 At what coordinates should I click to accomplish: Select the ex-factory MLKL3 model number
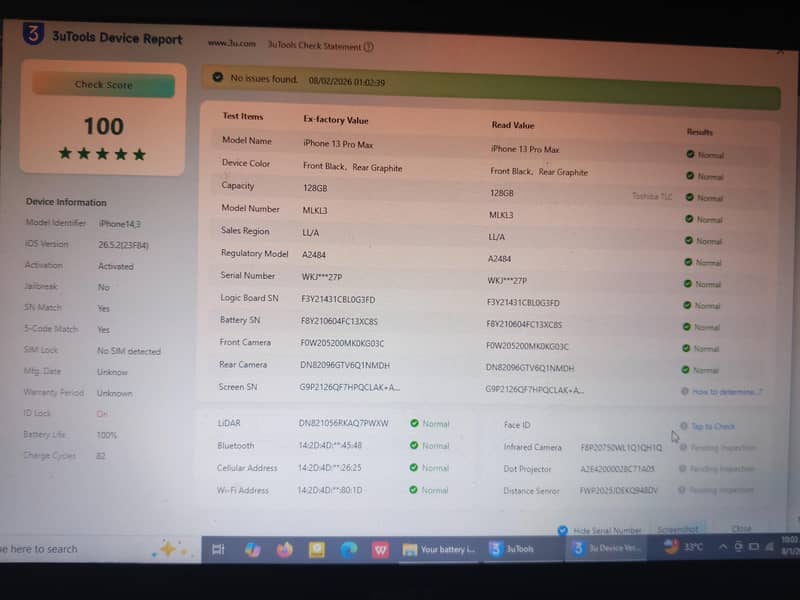click(x=315, y=210)
